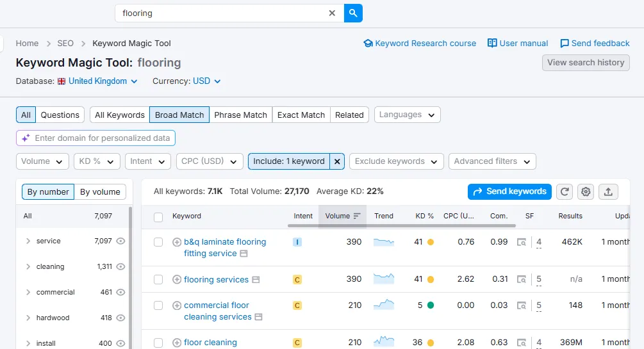The width and height of the screenshot is (644, 349).
Task: Click snippet icon after commercial floor cleaning services
Action: click(x=258, y=317)
